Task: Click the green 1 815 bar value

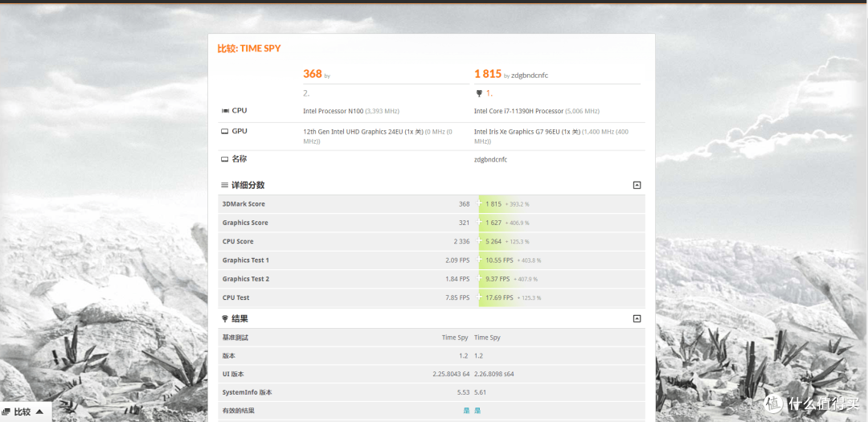Action: pos(493,204)
